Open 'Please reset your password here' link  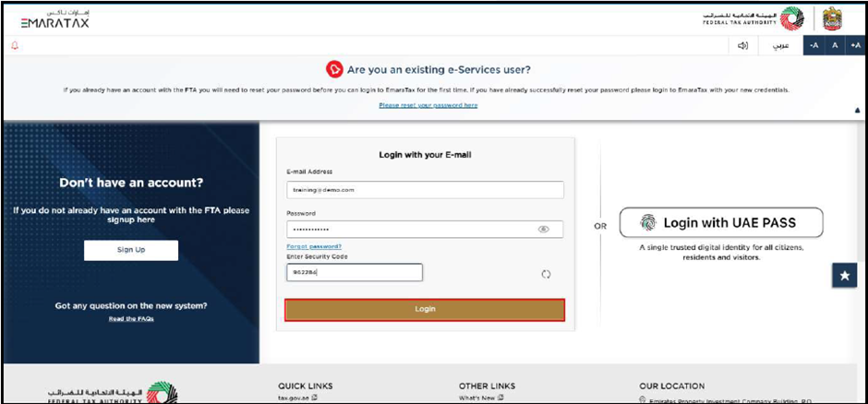(x=428, y=105)
